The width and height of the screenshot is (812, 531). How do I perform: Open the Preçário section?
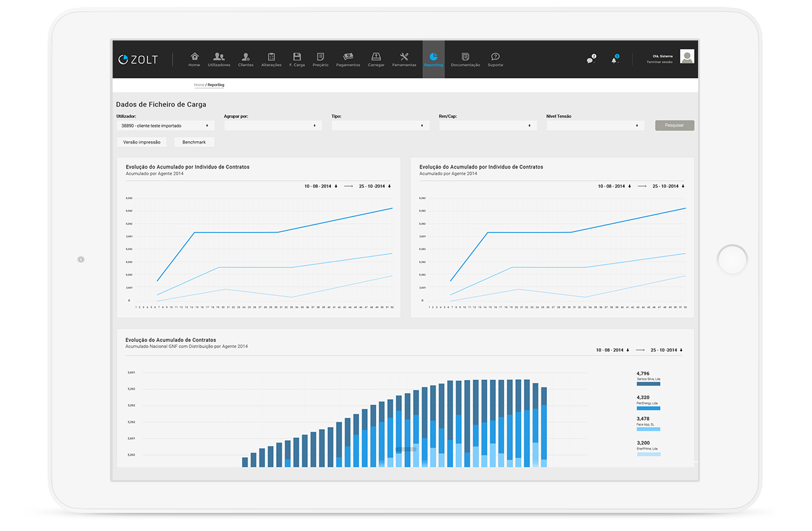tap(320, 60)
